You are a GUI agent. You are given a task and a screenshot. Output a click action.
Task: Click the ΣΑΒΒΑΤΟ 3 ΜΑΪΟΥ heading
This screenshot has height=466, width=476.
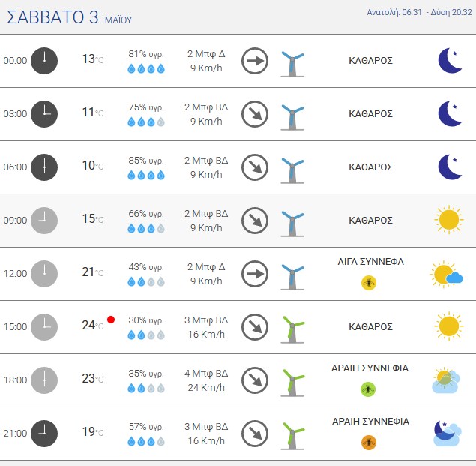point(70,17)
